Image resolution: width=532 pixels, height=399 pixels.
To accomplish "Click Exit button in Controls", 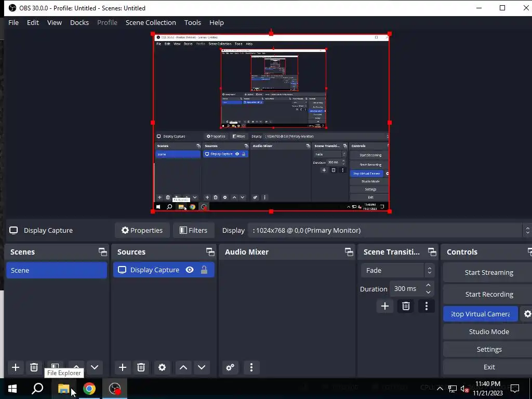I will click(488, 367).
